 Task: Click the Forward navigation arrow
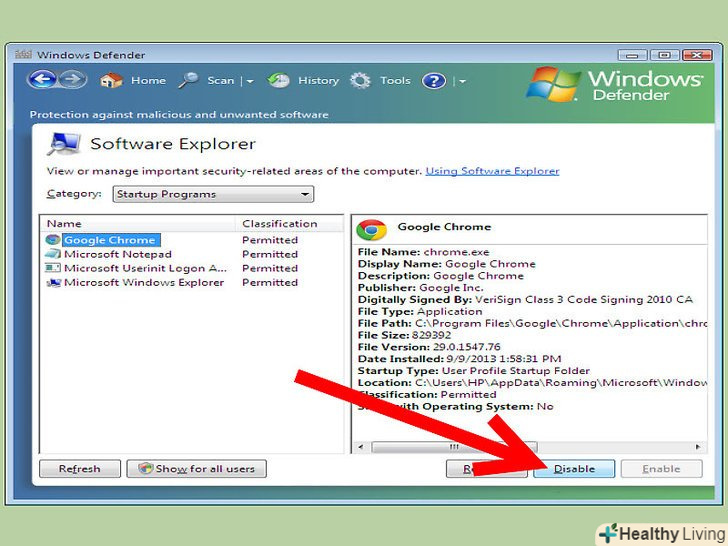point(72,80)
